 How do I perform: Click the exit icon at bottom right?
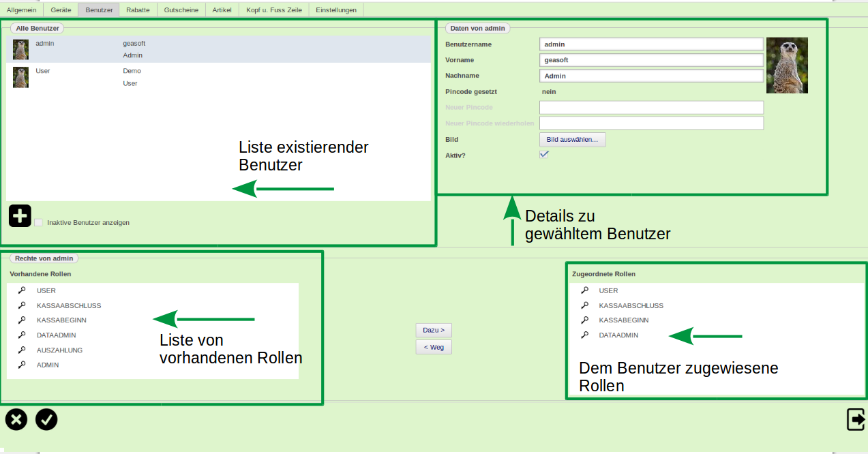[855, 419]
